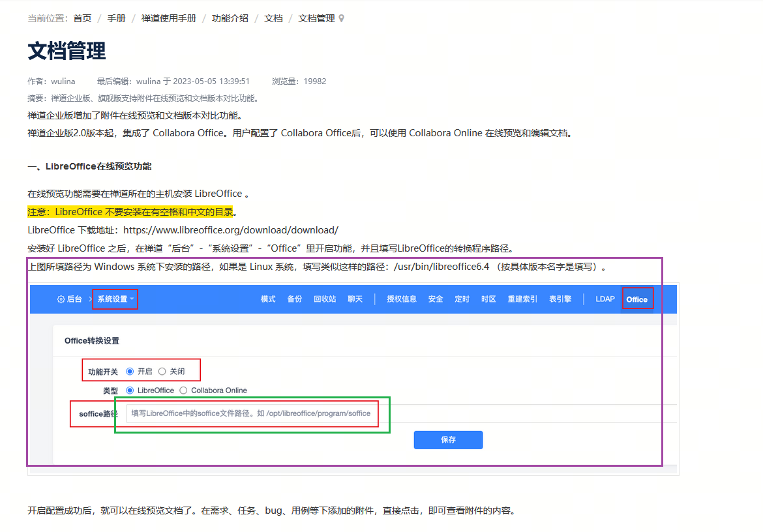Expand the 系统设置 dropdown

click(115, 299)
